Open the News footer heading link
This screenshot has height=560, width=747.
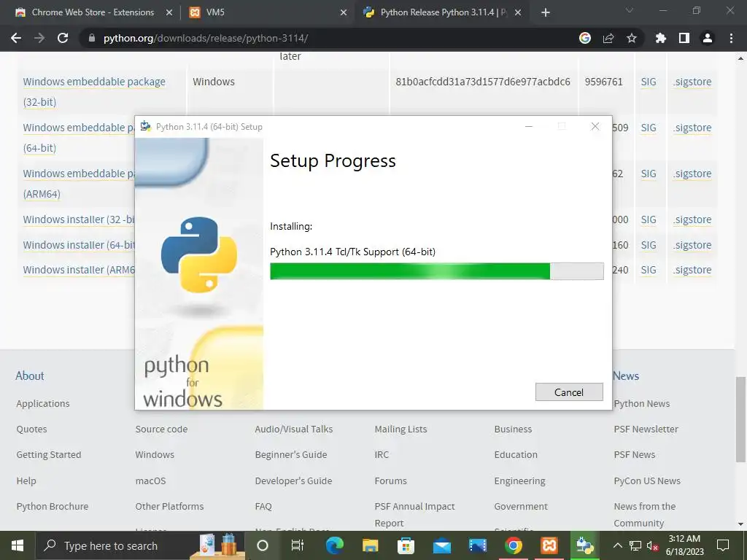(x=626, y=376)
